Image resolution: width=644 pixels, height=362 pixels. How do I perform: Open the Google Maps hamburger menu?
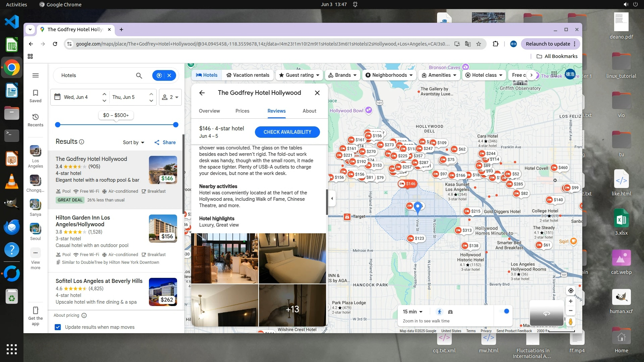pyautogui.click(x=36, y=75)
